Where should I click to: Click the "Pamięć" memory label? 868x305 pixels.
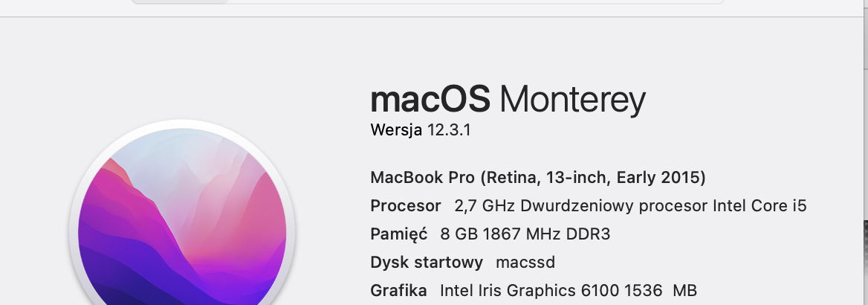(399, 234)
